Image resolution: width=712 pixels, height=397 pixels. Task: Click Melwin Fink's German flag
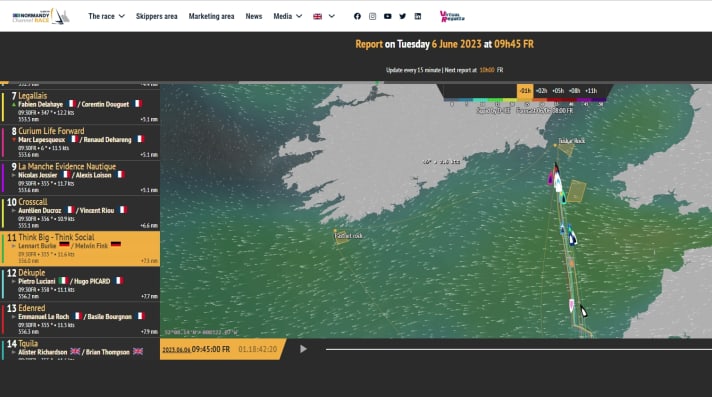point(116,245)
